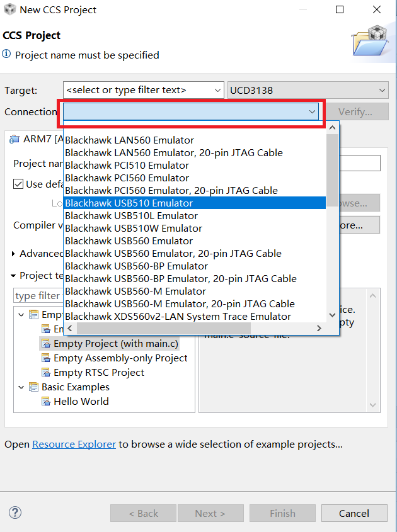Expand the Advanced settings section
Image resolution: width=397 pixels, height=532 pixels.
pos(13,254)
